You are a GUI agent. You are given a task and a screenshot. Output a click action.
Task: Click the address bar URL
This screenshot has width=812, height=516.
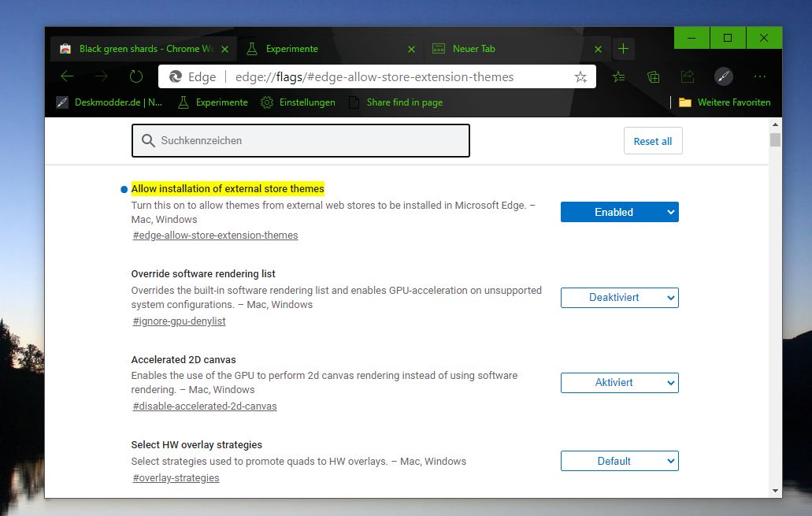374,77
